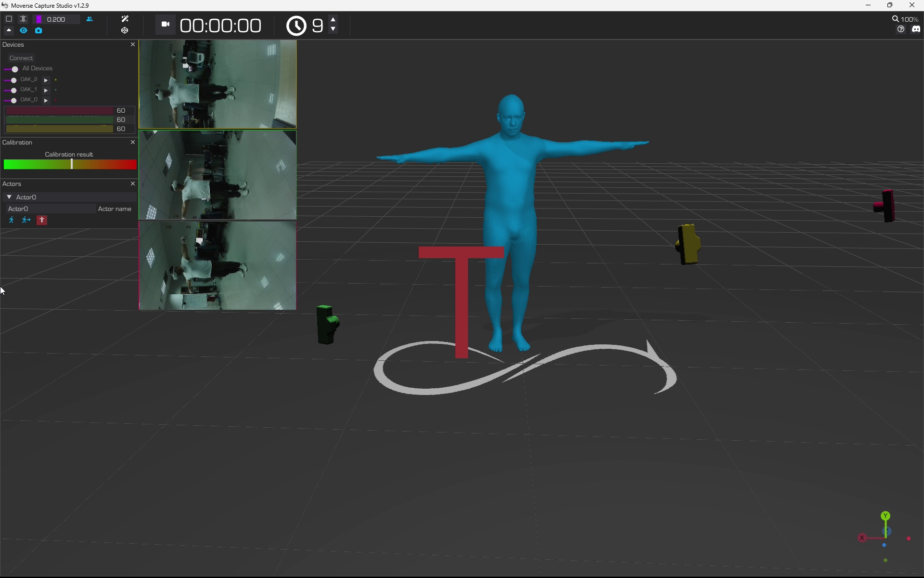Toggle the OAK_2 device switch
Image resolution: width=924 pixels, height=578 pixels.
tap(11, 80)
